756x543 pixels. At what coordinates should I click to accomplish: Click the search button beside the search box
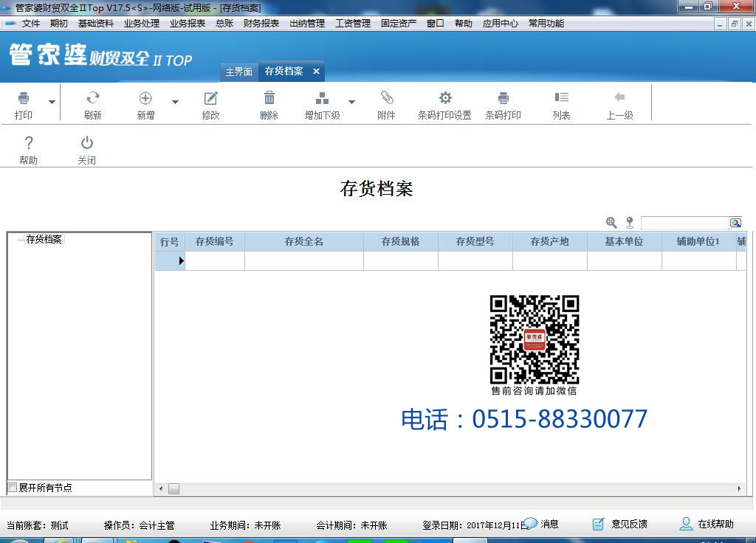tap(735, 223)
